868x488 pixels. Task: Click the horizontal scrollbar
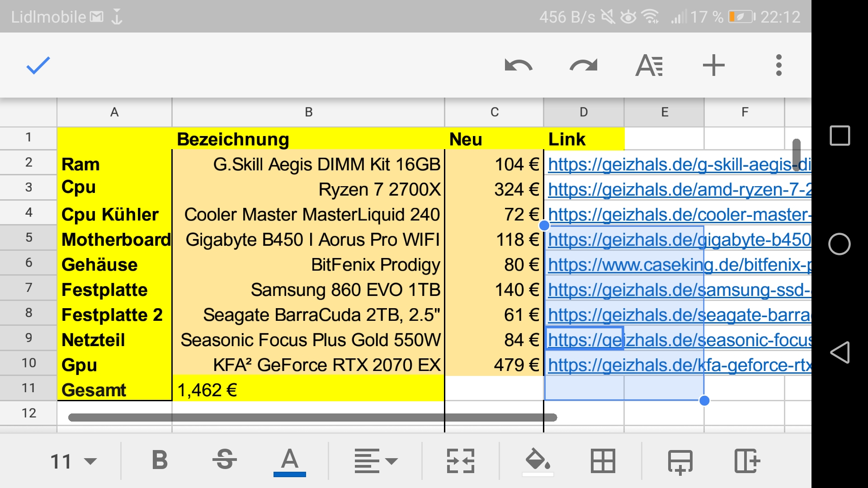point(312,417)
